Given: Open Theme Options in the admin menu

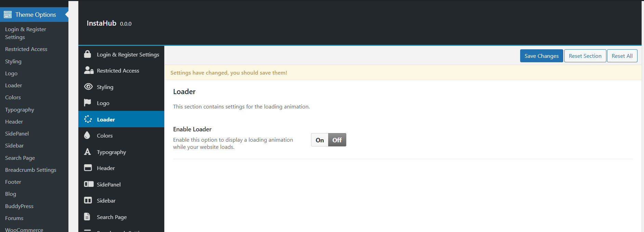Looking at the screenshot, I should click(35, 15).
